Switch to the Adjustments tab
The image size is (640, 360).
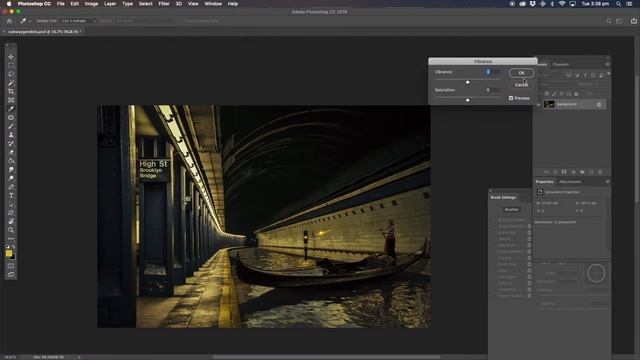click(x=570, y=182)
